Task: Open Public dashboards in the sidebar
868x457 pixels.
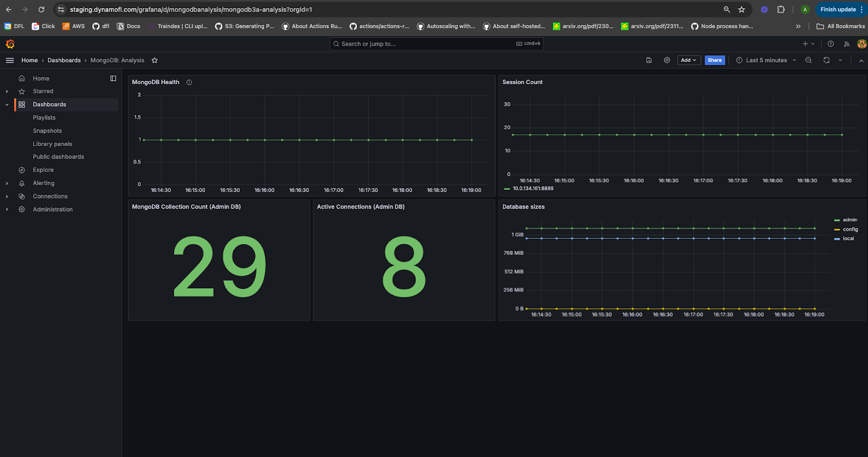Action: coord(58,157)
